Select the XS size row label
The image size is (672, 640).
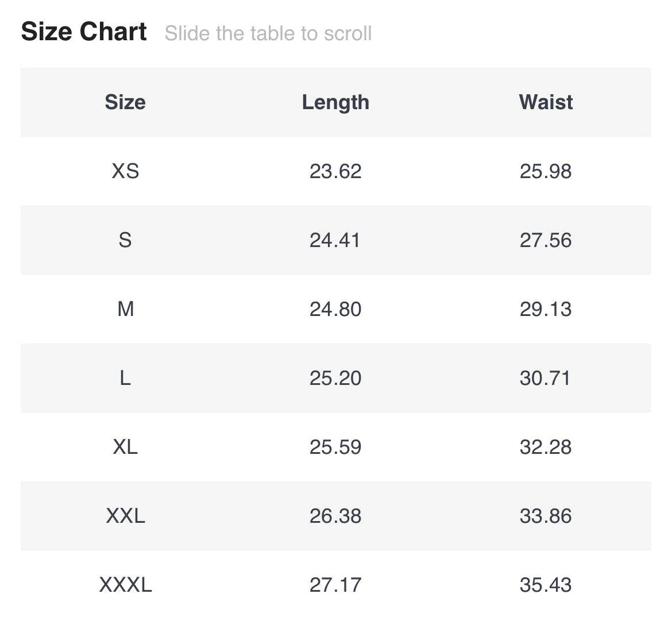(125, 171)
